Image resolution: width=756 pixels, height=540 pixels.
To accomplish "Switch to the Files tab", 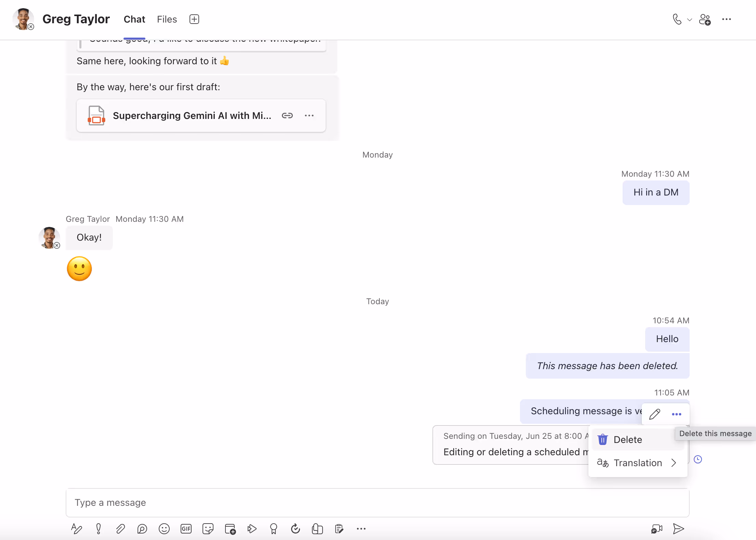I will [167, 19].
